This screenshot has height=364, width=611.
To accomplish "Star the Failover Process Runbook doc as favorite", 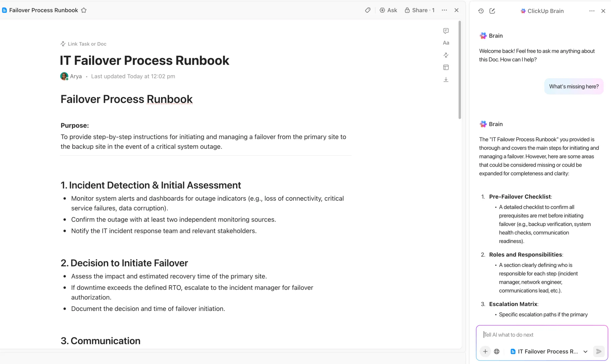I will coord(84,10).
